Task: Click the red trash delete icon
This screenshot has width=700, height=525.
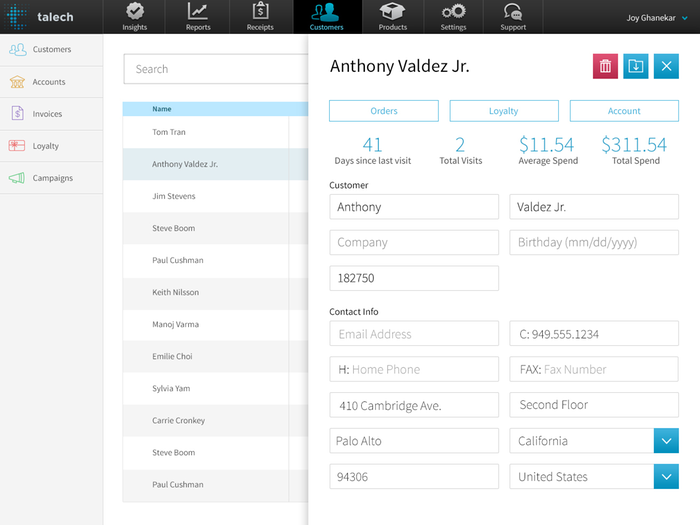Action: click(x=605, y=66)
